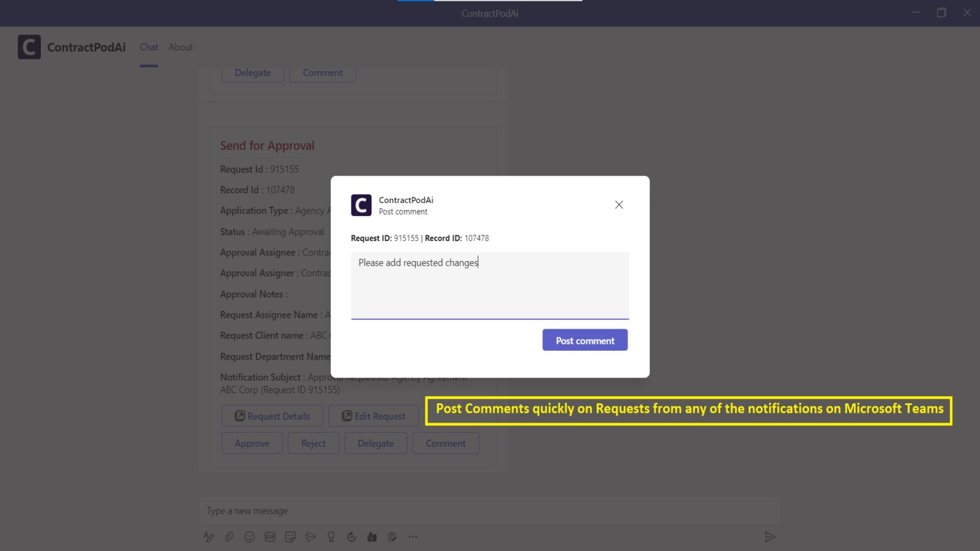
Task: Click the Type a new message field
Action: (x=489, y=511)
